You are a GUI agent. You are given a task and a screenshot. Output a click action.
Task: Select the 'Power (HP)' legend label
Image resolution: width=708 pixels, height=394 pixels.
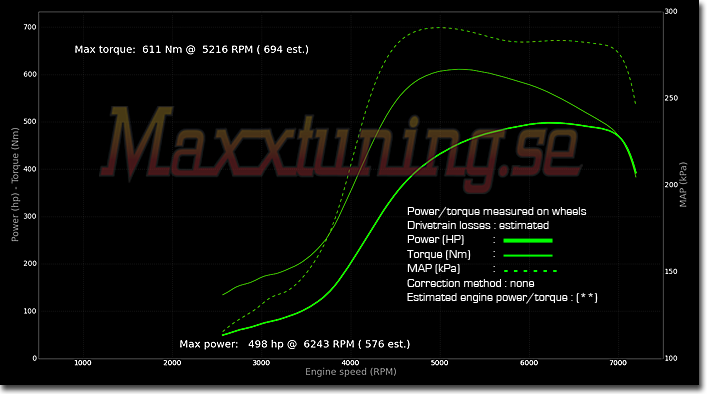[435, 240]
